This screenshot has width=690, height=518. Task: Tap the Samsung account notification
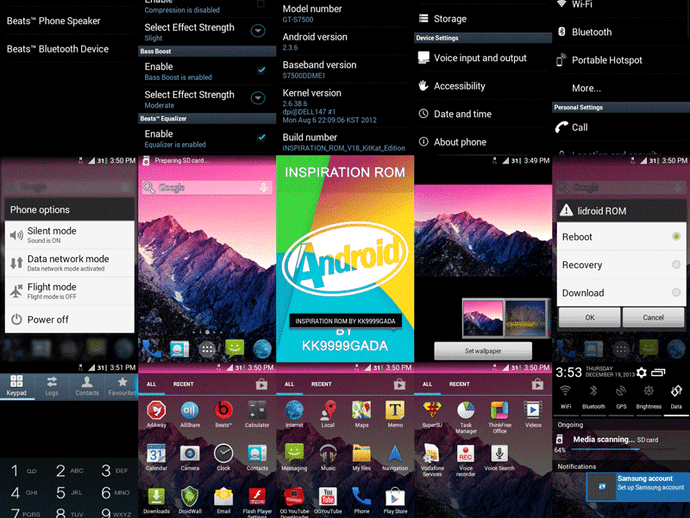[x=638, y=486]
